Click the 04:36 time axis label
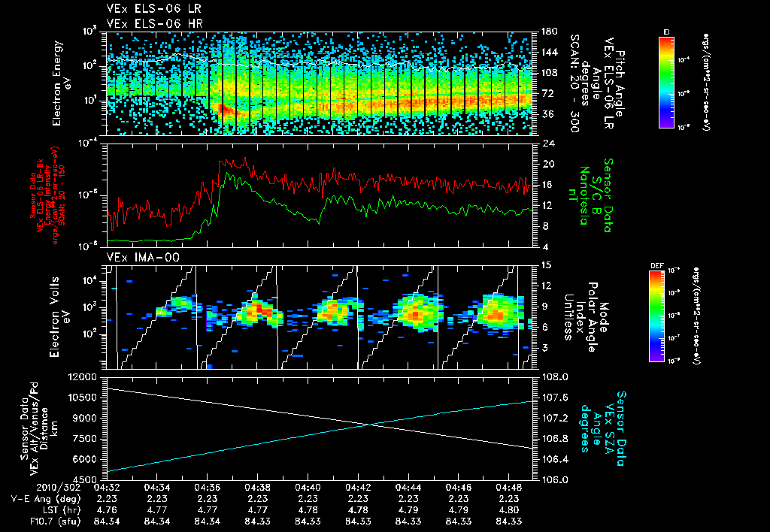770x532 pixels. 208,486
